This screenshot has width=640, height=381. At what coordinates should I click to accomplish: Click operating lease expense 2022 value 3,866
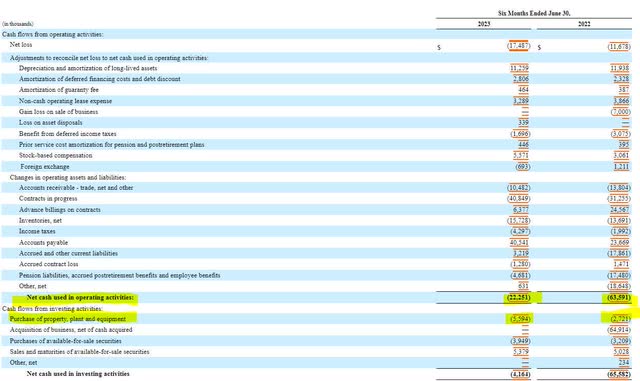[x=621, y=101]
